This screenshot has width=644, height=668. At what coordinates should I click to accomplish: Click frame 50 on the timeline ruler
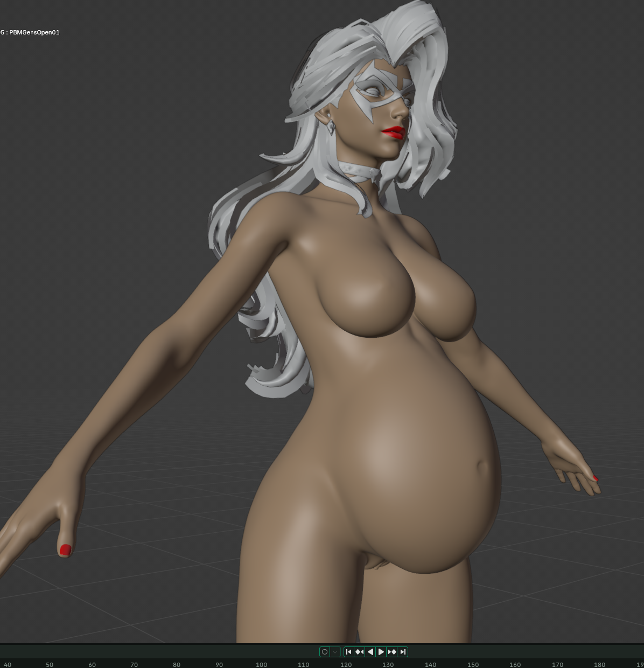tap(50, 664)
